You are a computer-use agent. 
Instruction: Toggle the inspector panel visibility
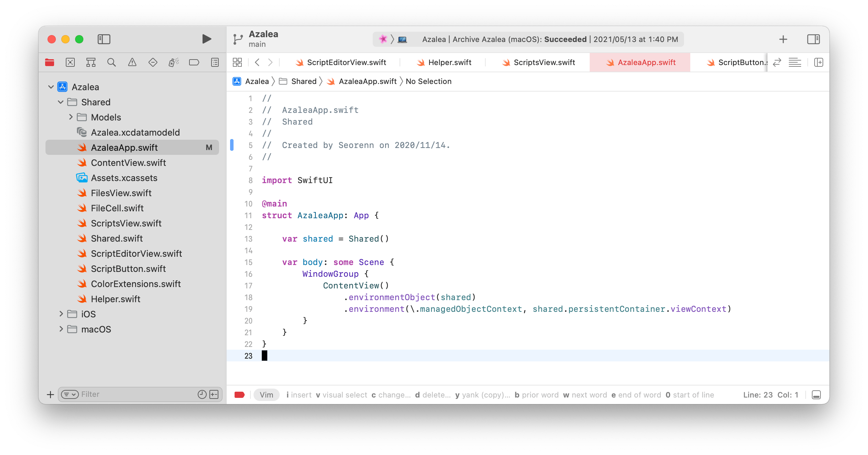(x=813, y=39)
